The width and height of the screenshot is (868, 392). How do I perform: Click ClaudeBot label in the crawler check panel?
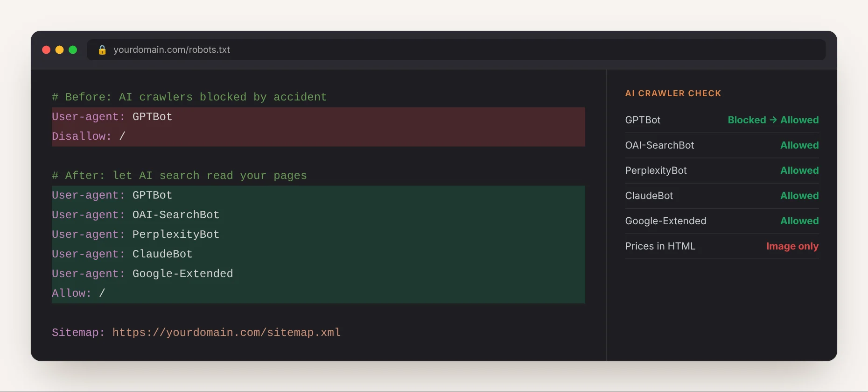649,196
